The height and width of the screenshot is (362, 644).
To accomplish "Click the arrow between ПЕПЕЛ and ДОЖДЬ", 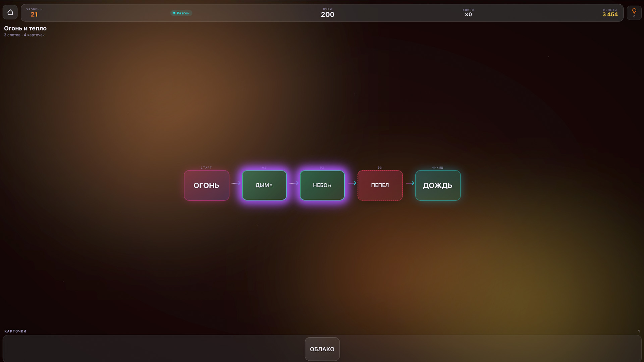I will 410,183.
